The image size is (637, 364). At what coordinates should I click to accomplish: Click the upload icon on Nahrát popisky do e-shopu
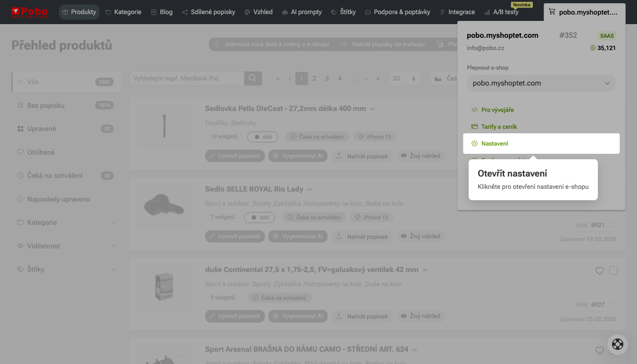[344, 44]
